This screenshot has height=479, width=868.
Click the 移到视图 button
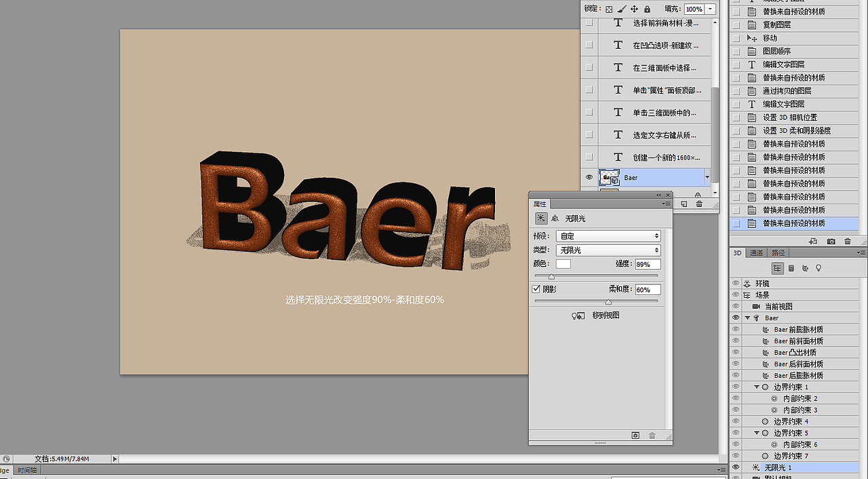606,315
